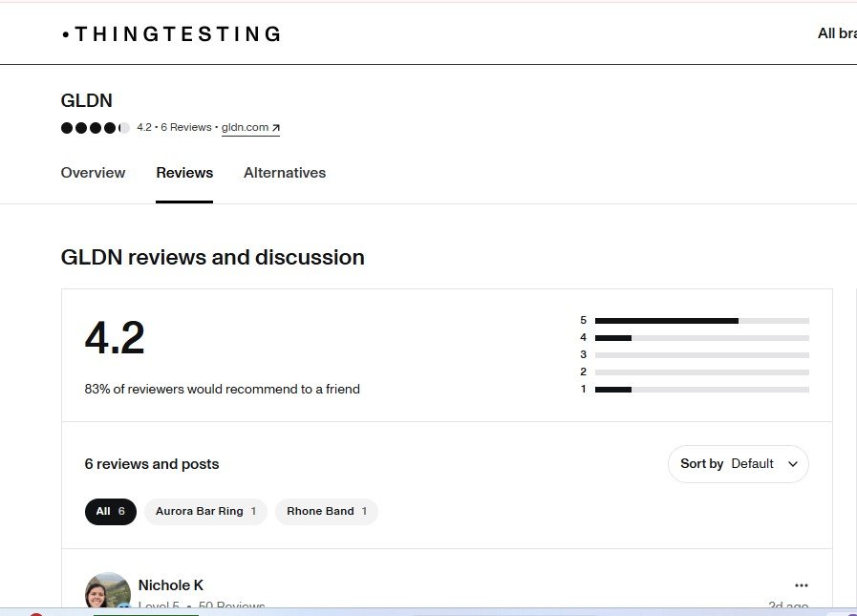The height and width of the screenshot is (616, 857).
Task: Click the GLDN brand title
Action: [86, 100]
